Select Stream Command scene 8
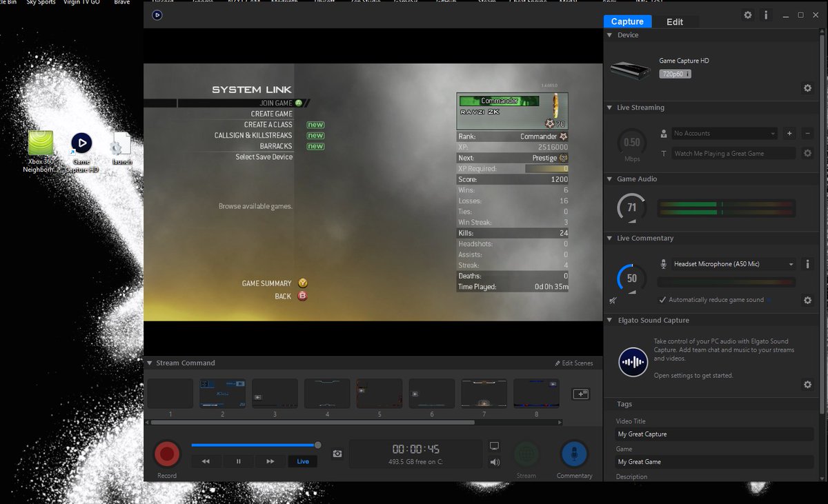 pos(537,393)
